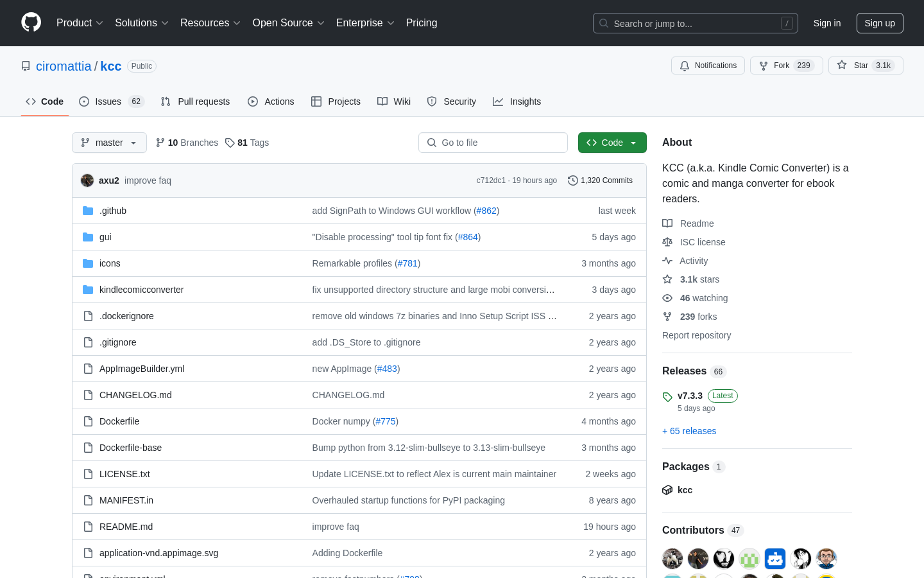
Task: Click the Sign up button
Action: tap(880, 23)
